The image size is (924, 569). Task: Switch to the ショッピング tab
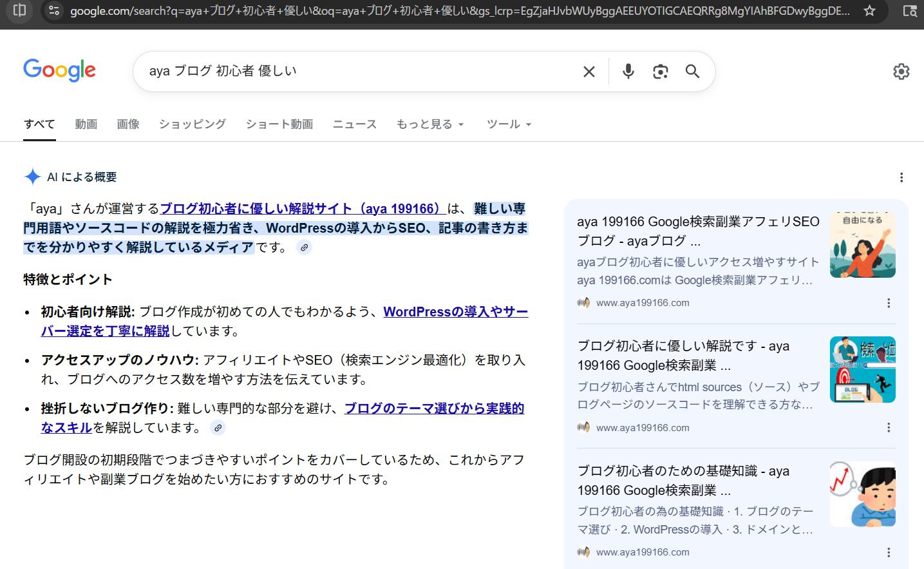click(193, 124)
